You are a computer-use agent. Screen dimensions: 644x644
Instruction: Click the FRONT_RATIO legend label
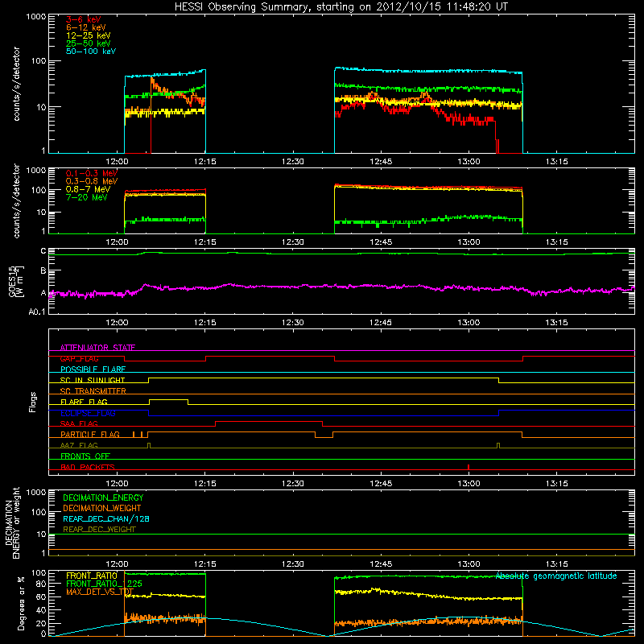(x=92, y=576)
